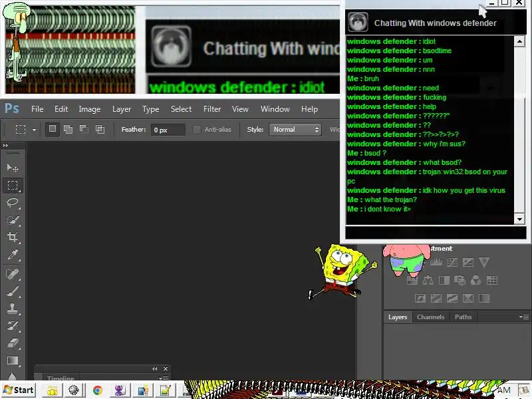This screenshot has width=532, height=399.
Task: Switch to the Layers tab
Action: pos(398,317)
